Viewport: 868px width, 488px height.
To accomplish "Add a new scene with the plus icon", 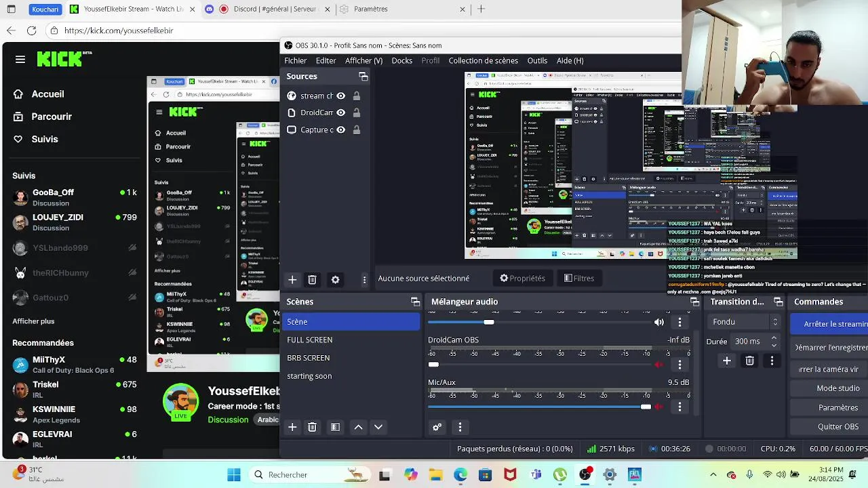I will [292, 427].
